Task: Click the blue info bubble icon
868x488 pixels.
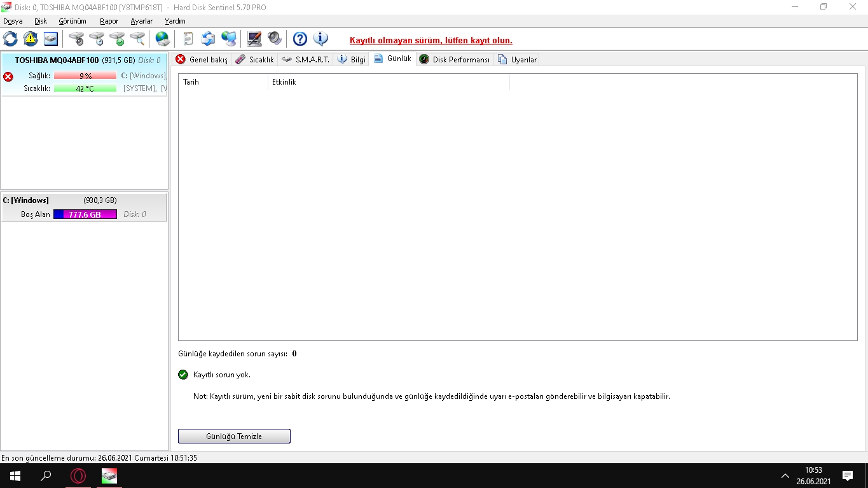Action: click(x=320, y=39)
